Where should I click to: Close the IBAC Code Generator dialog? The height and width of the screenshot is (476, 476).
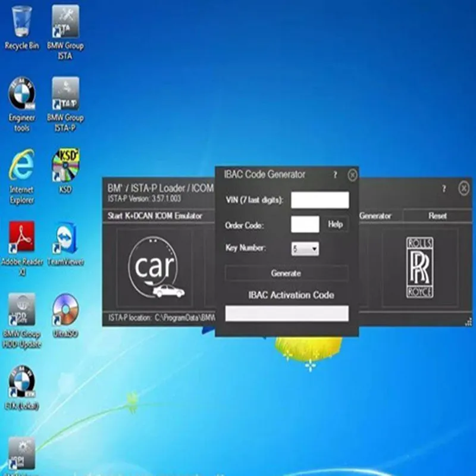pyautogui.click(x=352, y=175)
